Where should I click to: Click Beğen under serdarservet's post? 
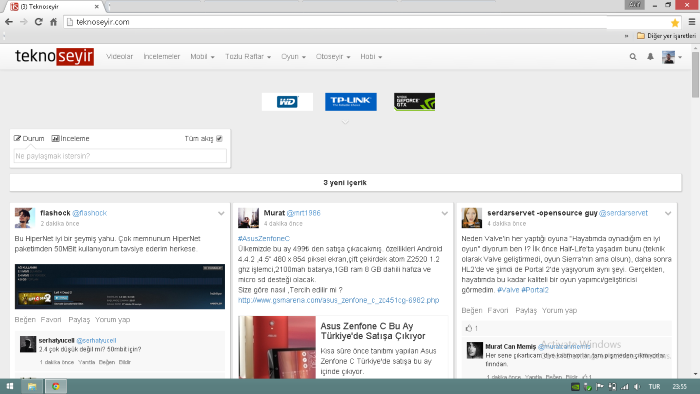(x=472, y=311)
